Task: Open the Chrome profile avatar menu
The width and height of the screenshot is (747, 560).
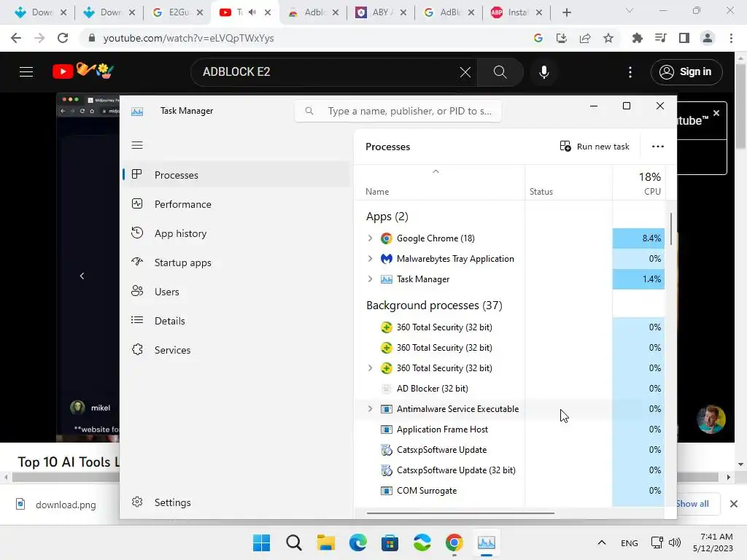Action: (x=708, y=38)
